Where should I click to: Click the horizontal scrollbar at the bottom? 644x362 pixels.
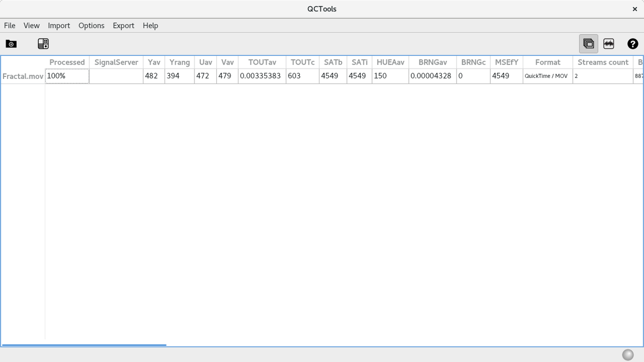[x=84, y=344]
